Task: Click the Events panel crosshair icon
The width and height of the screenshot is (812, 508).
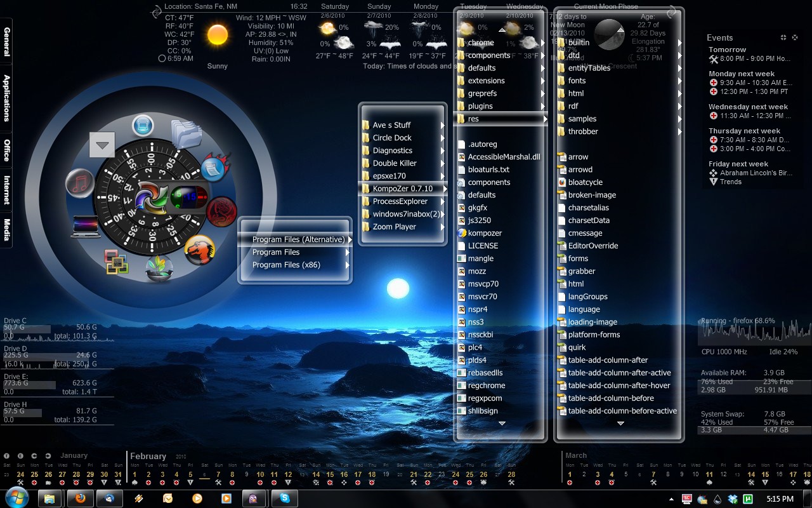Action: pos(783,37)
